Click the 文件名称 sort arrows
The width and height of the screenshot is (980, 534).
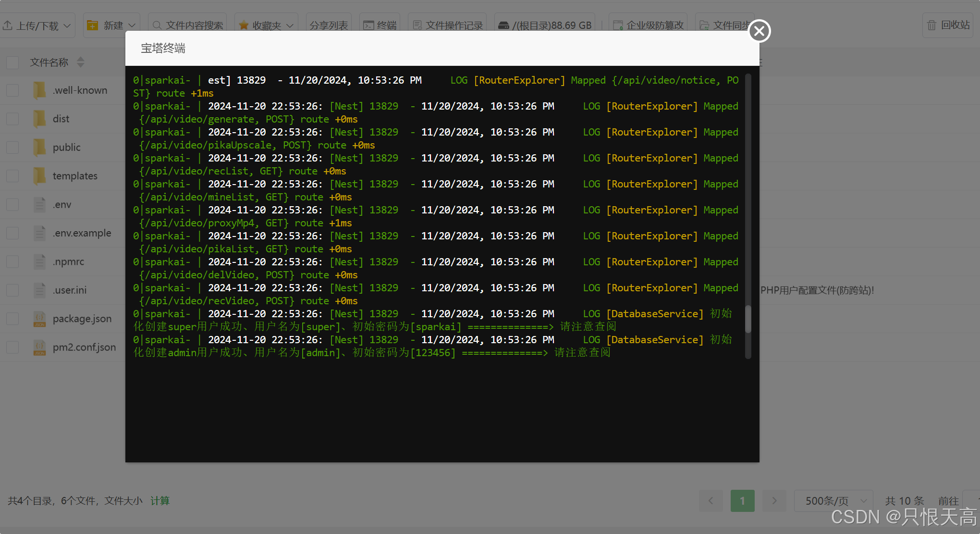81,62
